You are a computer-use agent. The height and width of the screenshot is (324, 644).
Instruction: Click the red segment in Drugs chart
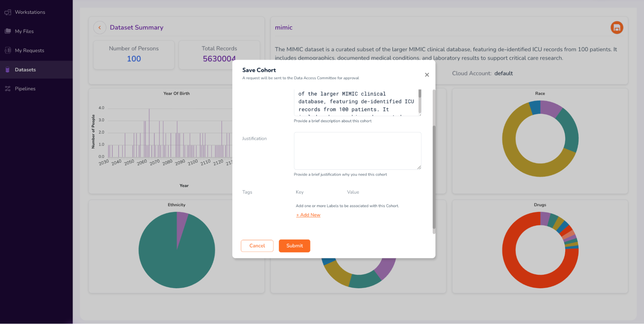[x=515, y=271]
